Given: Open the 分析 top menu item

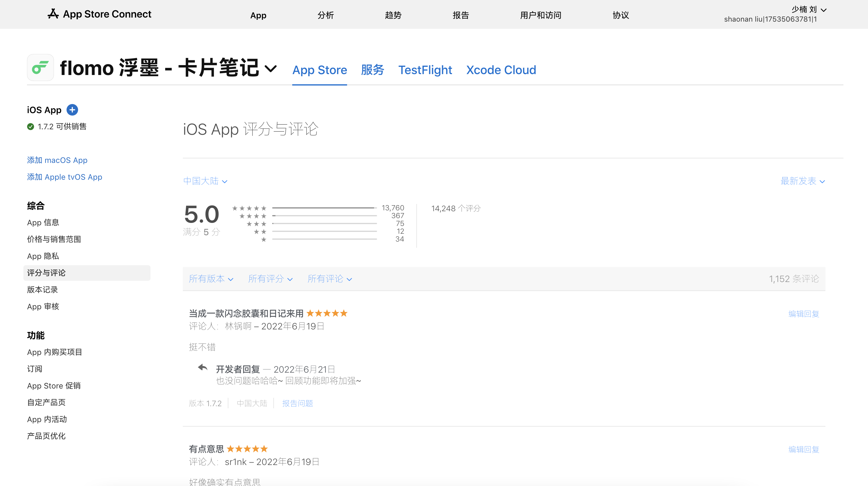Looking at the screenshot, I should point(325,15).
